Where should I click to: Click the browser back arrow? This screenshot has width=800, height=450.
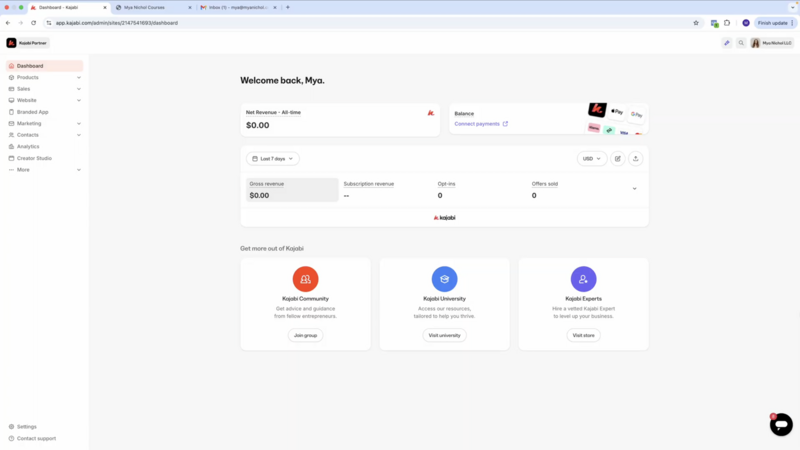coord(8,23)
